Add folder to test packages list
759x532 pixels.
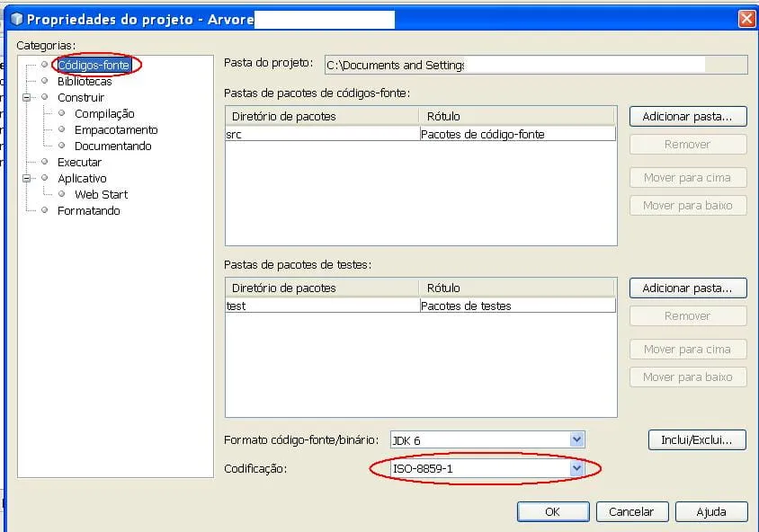688,288
